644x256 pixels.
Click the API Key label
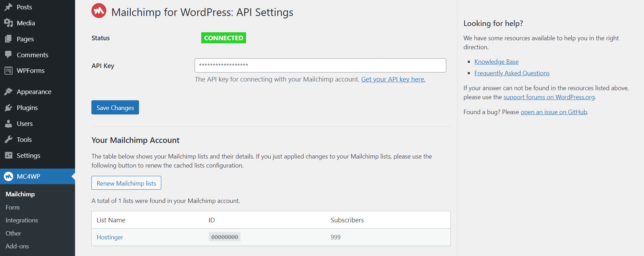click(103, 66)
